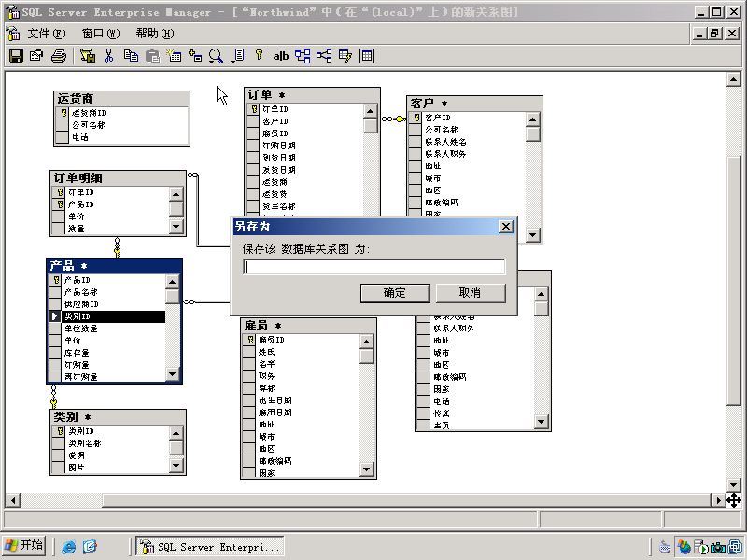Click the relationship nodes toolbar icon

(x=324, y=56)
